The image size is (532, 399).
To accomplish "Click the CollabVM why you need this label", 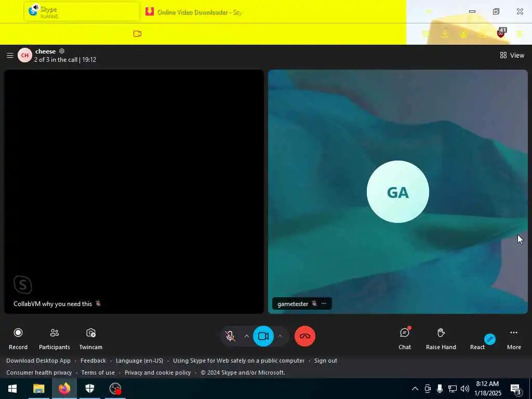I will [x=52, y=303].
